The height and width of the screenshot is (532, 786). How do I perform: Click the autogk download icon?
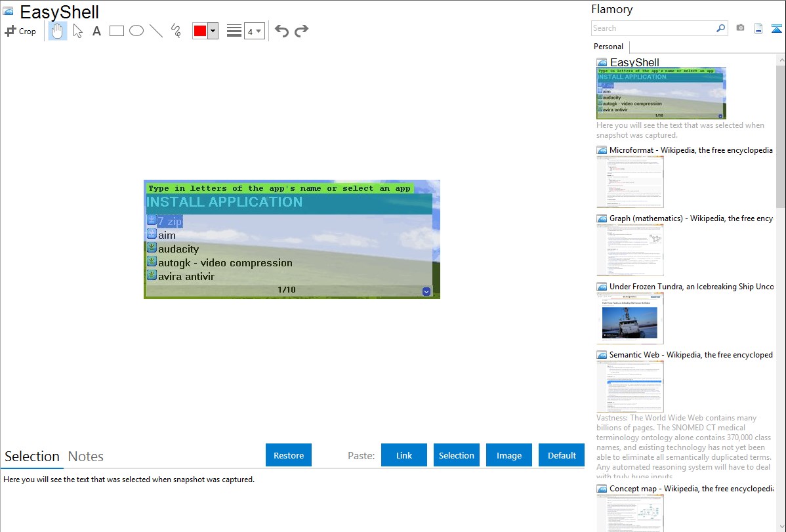pyautogui.click(x=152, y=261)
